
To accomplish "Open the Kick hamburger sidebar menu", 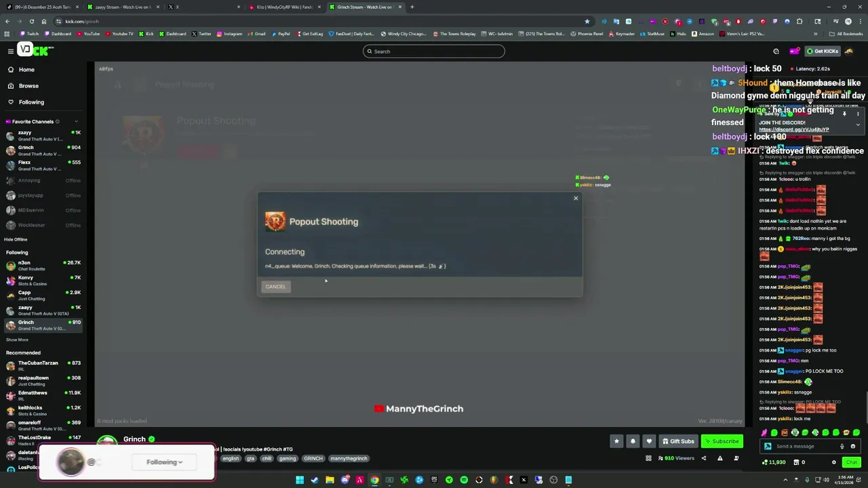I will [10, 51].
